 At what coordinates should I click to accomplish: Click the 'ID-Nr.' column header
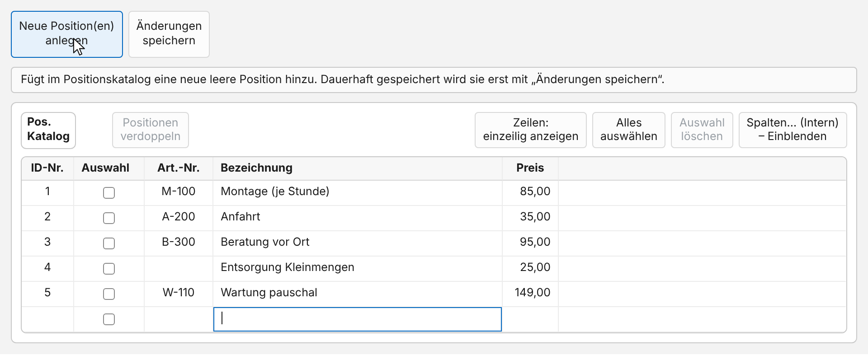click(x=47, y=168)
